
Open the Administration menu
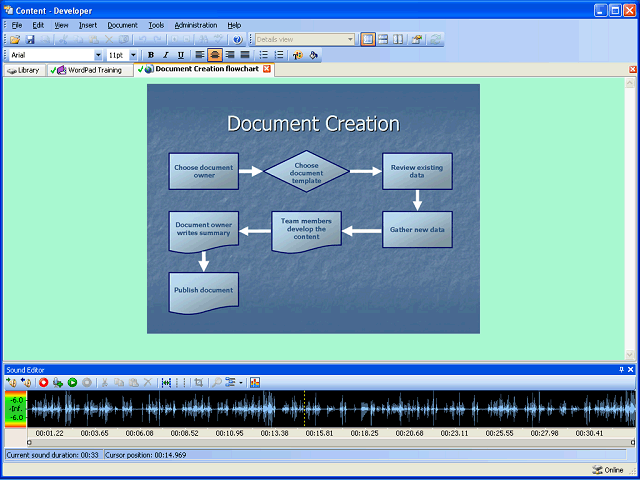click(195, 24)
